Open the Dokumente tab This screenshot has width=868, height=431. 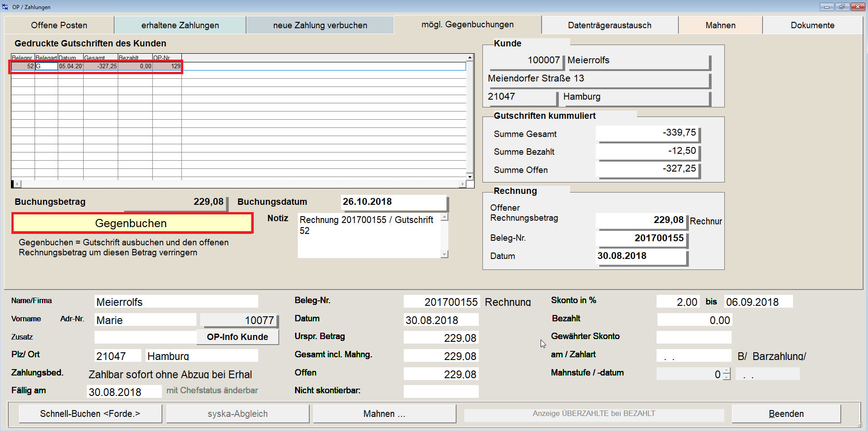(813, 25)
